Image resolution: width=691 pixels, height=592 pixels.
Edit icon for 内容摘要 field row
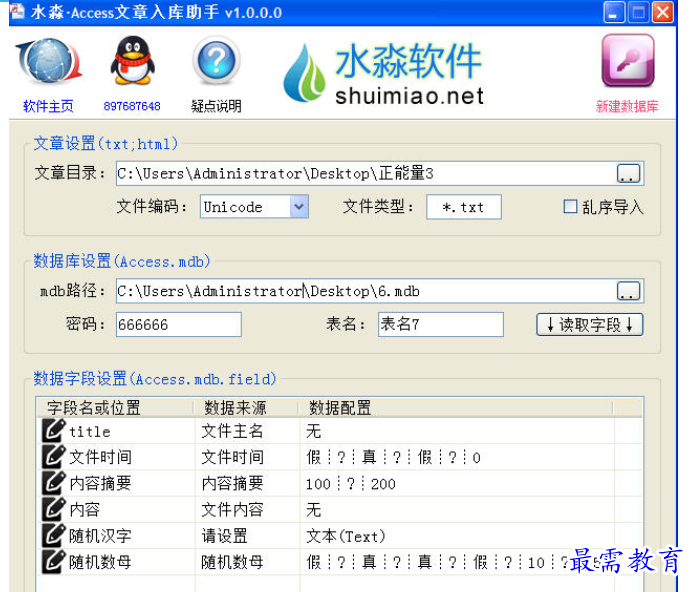click(x=53, y=483)
